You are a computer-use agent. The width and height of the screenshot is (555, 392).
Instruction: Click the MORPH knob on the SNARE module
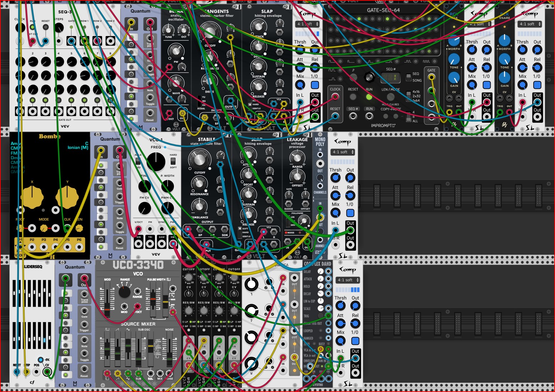(x=504, y=40)
